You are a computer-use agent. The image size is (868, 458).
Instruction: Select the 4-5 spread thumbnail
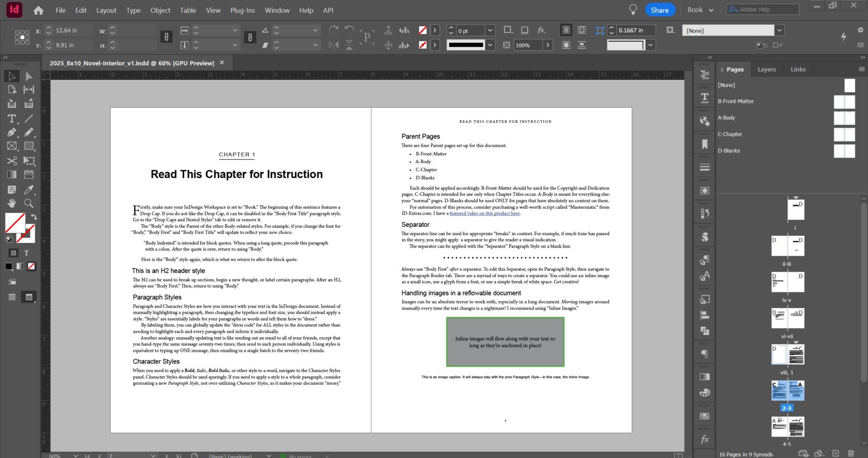point(787,427)
